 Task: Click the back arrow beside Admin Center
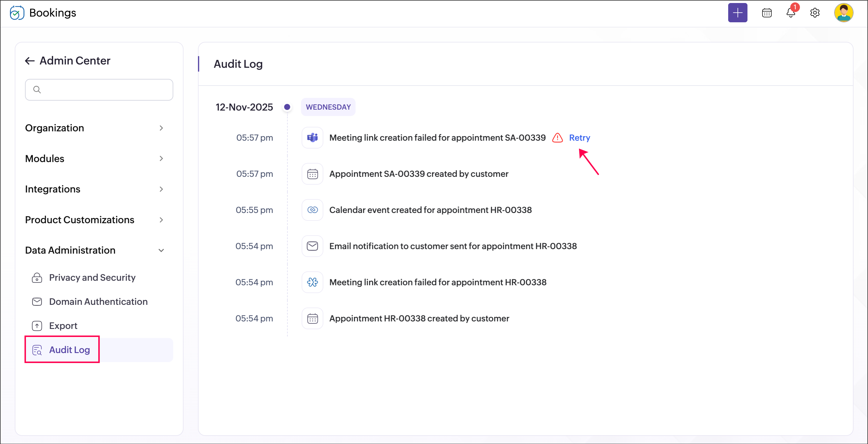[x=30, y=61]
